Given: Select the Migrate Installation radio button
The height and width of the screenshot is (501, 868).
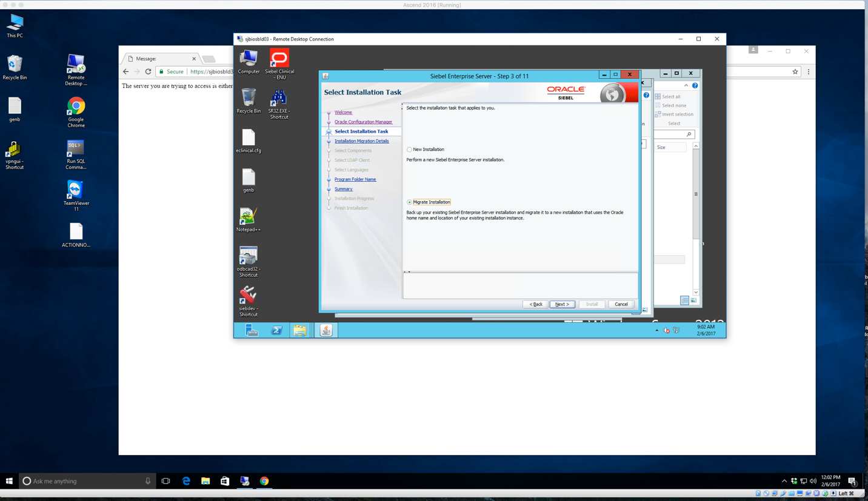Looking at the screenshot, I should point(410,202).
